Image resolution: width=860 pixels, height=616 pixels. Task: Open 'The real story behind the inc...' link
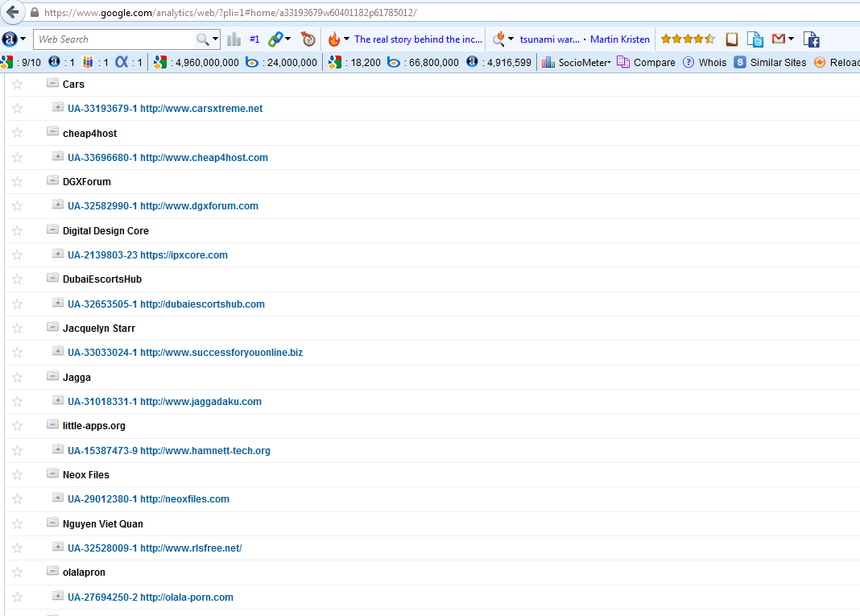pyautogui.click(x=419, y=39)
